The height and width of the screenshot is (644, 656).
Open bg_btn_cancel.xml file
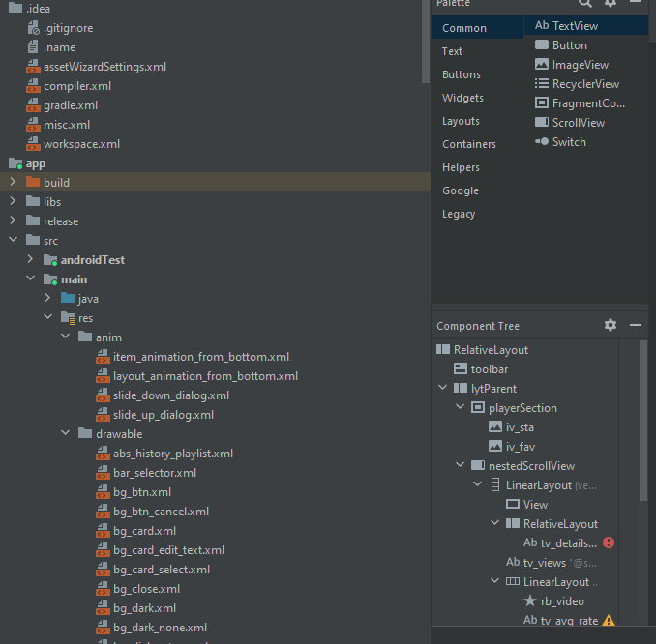tap(152, 512)
